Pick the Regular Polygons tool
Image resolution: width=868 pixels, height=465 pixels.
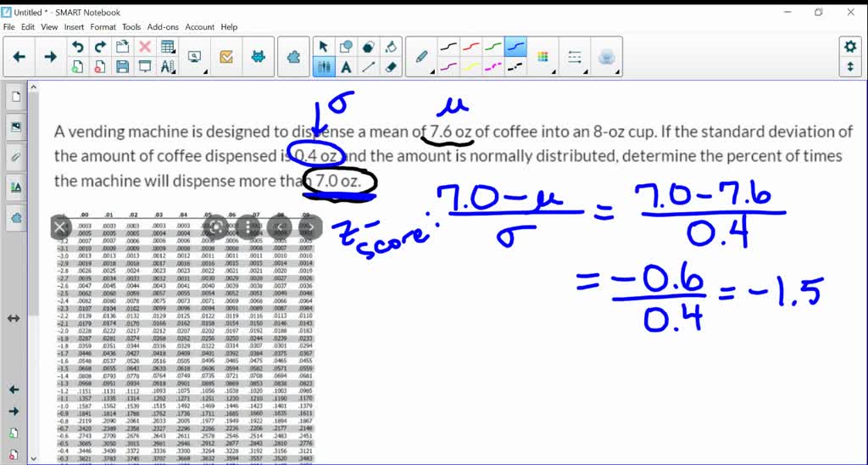point(368,47)
